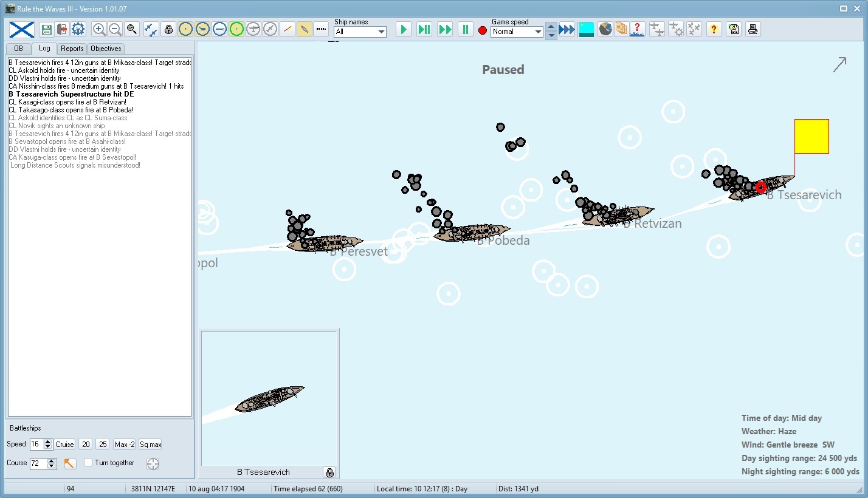
Task: Click the globe icon in the toolbar
Action: point(605,29)
